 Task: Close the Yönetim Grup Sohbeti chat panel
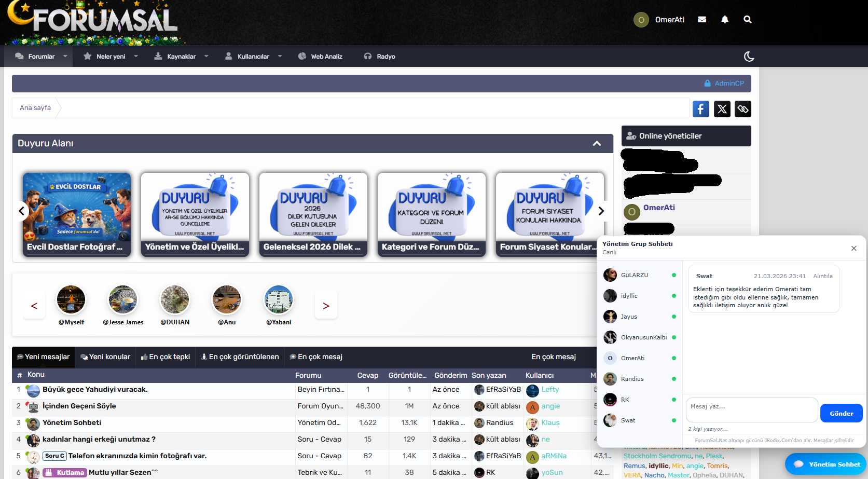click(853, 249)
